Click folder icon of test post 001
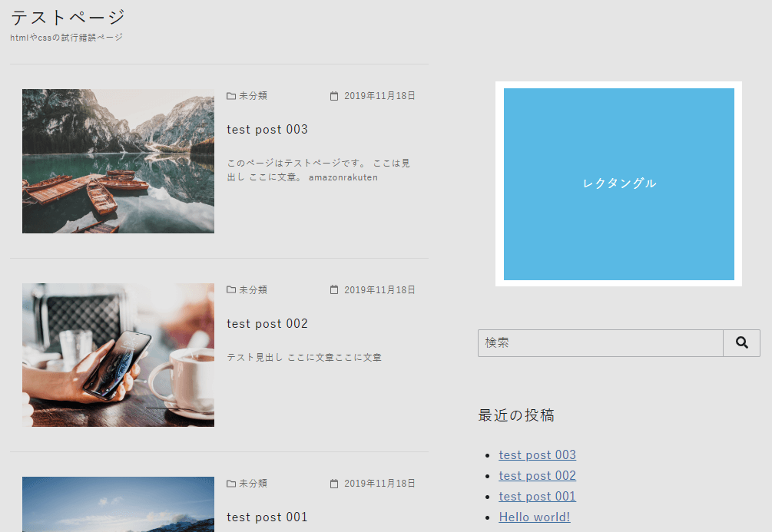The height and width of the screenshot is (532, 772). [231, 484]
